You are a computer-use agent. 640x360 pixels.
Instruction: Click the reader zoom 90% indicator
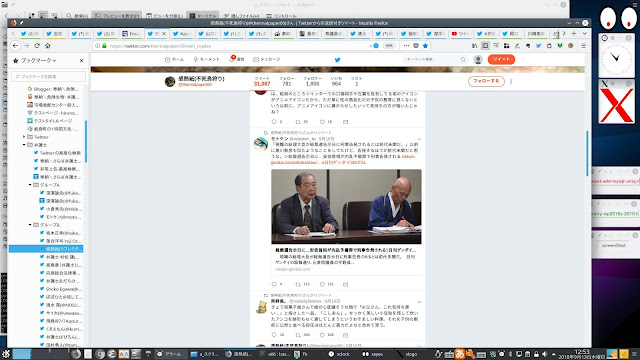[389, 46]
